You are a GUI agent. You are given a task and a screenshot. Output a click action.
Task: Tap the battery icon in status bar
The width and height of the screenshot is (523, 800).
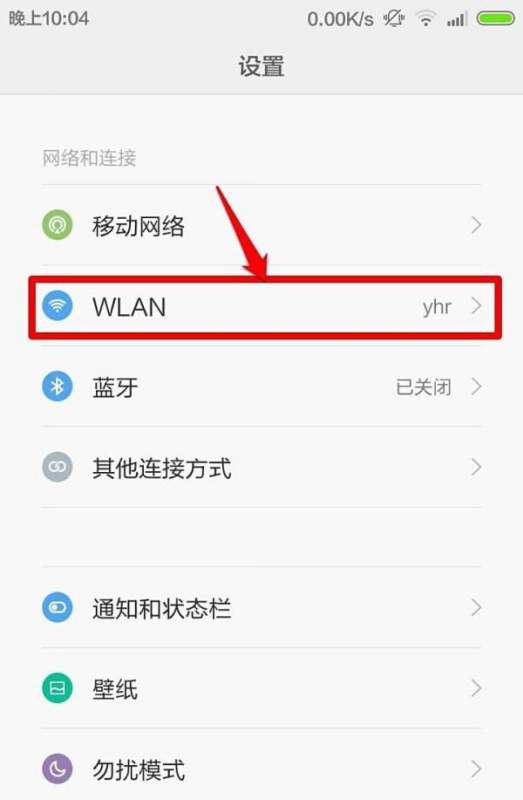coord(495,19)
